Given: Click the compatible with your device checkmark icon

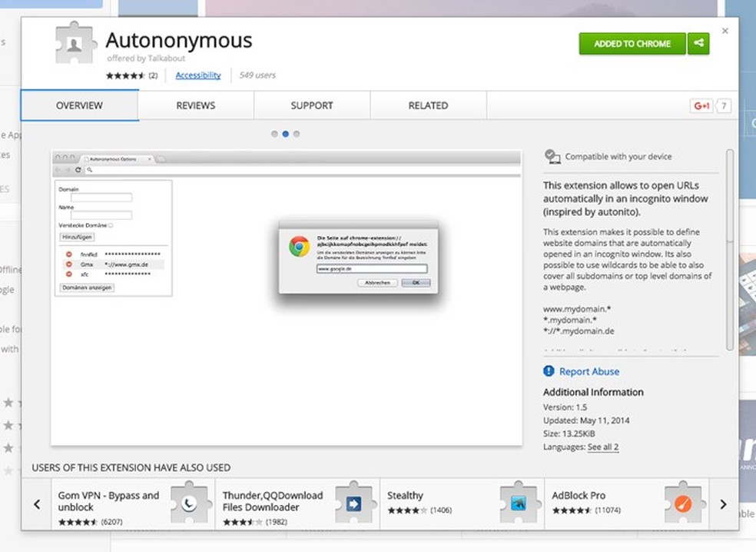Looking at the screenshot, I should point(552,155).
